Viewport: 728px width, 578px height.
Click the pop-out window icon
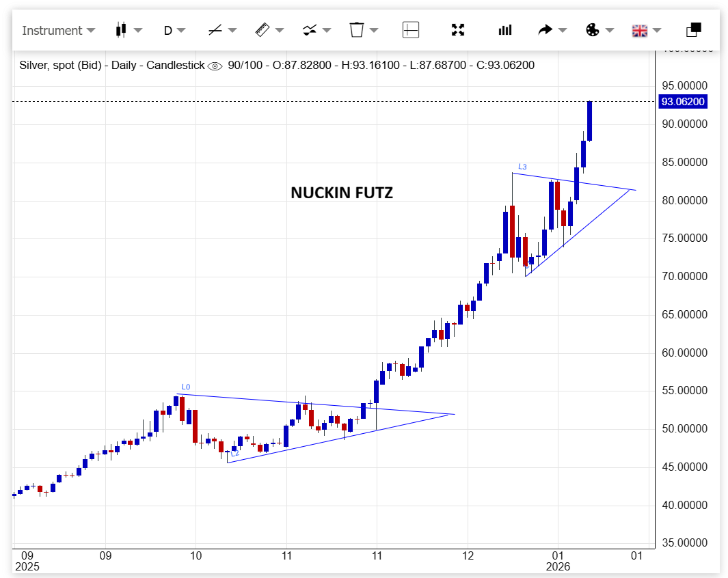[693, 30]
